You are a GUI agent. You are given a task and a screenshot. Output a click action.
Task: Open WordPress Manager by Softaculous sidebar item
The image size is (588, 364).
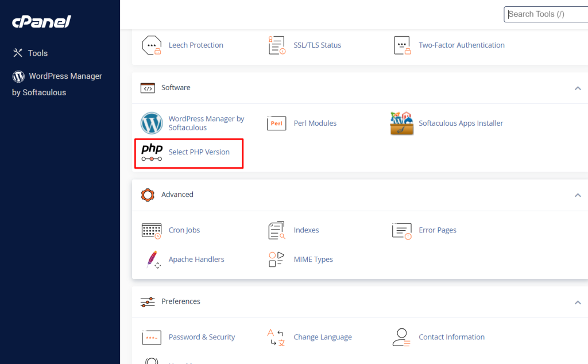point(57,84)
